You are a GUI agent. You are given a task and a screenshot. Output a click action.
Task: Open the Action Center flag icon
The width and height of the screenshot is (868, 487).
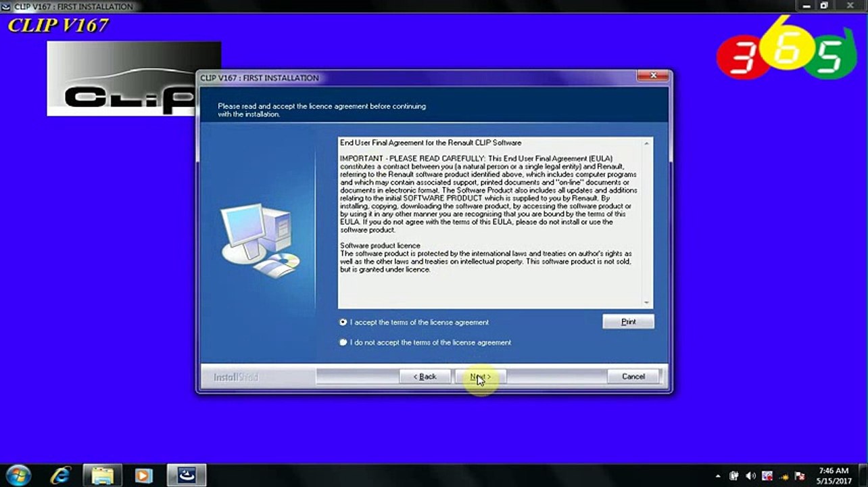[800, 476]
